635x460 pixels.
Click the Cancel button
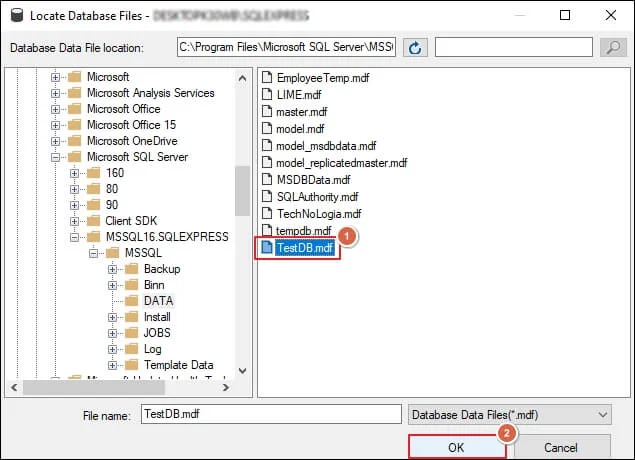coord(561,447)
